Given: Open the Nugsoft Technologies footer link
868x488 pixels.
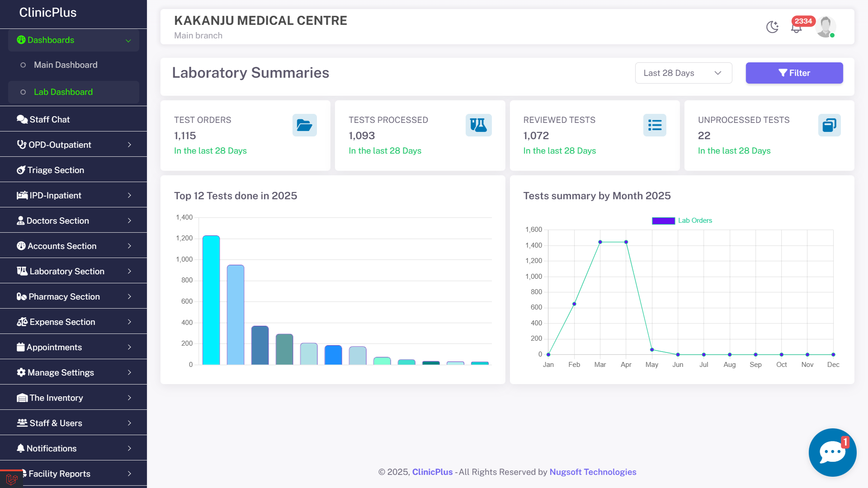Looking at the screenshot, I should (x=593, y=472).
